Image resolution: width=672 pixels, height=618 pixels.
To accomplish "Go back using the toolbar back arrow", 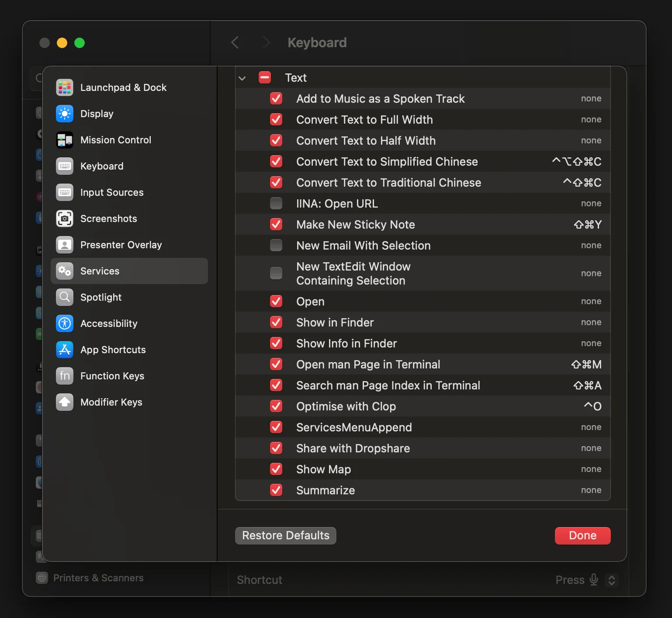I will (x=235, y=42).
